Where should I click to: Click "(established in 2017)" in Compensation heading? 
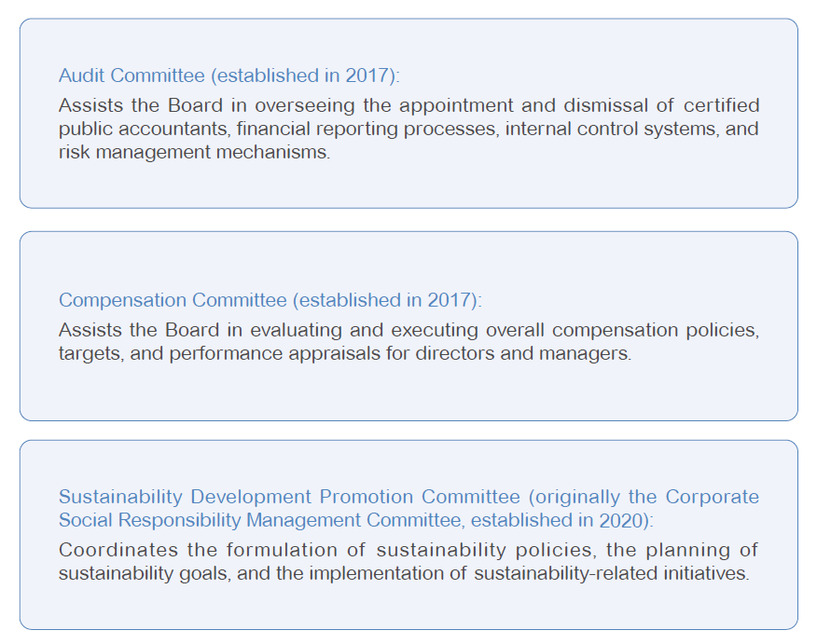click(386, 300)
